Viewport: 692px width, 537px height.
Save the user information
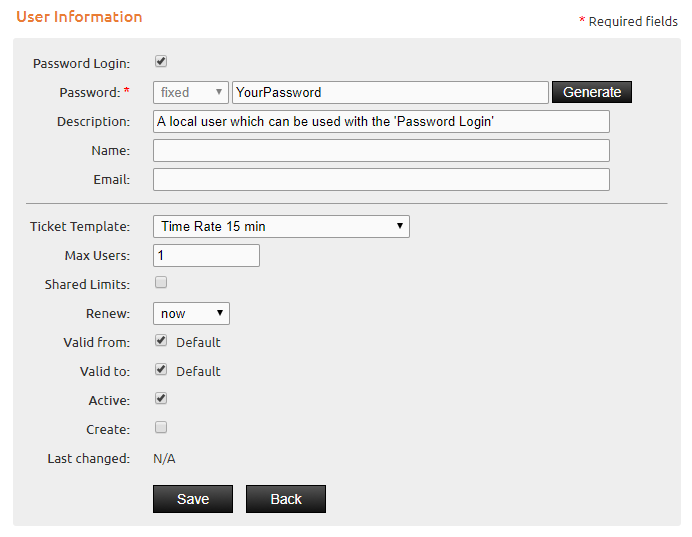click(x=193, y=499)
